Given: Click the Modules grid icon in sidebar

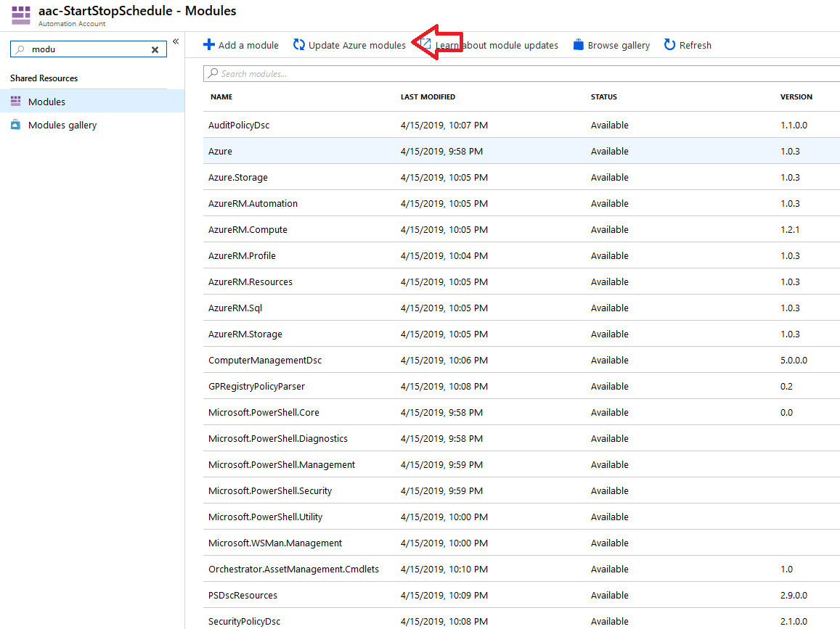Looking at the screenshot, I should pyautogui.click(x=16, y=101).
